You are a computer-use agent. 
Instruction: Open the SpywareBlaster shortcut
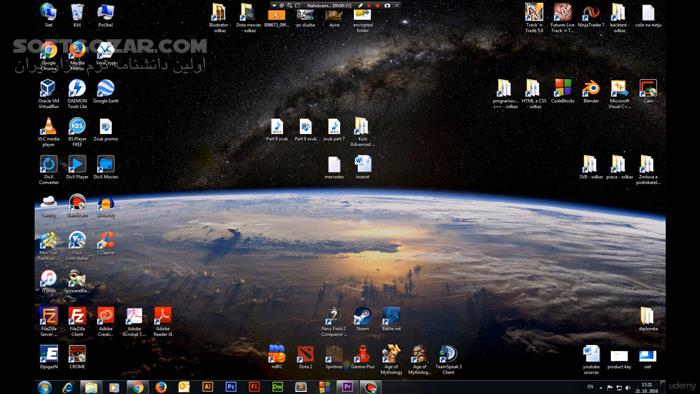[x=77, y=281]
